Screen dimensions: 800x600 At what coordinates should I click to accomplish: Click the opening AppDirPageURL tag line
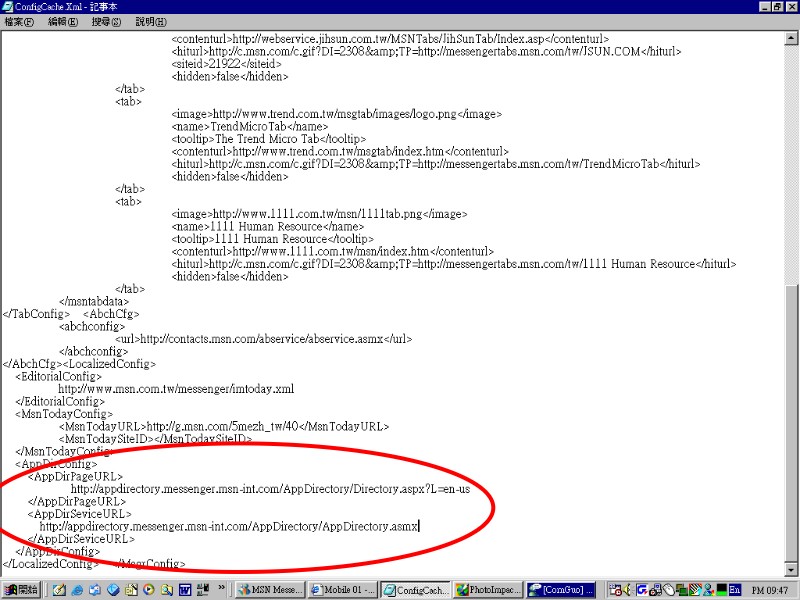(76, 477)
